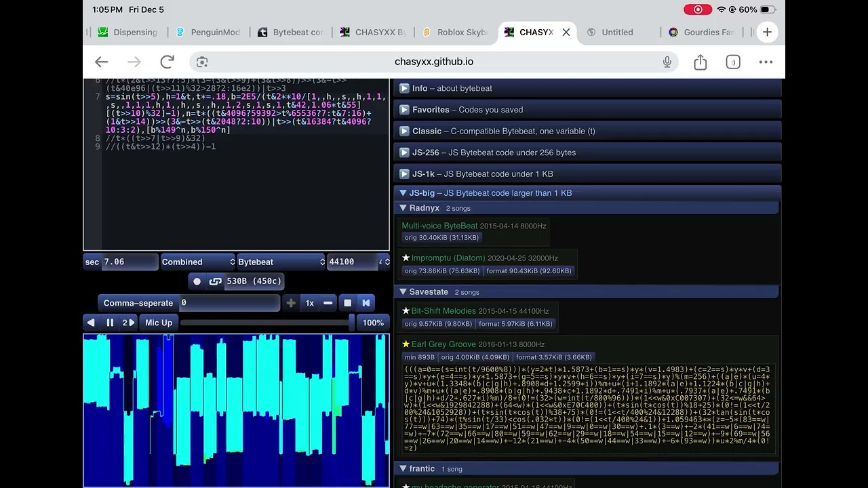The height and width of the screenshot is (488, 868).
Task: Click the record button dot icon
Action: 197,281
